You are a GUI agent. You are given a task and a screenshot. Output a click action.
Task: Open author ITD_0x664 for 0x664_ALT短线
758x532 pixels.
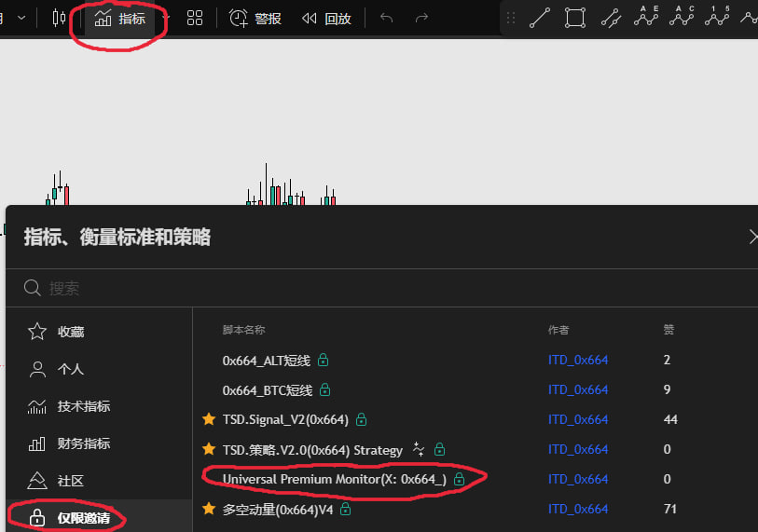coord(578,360)
